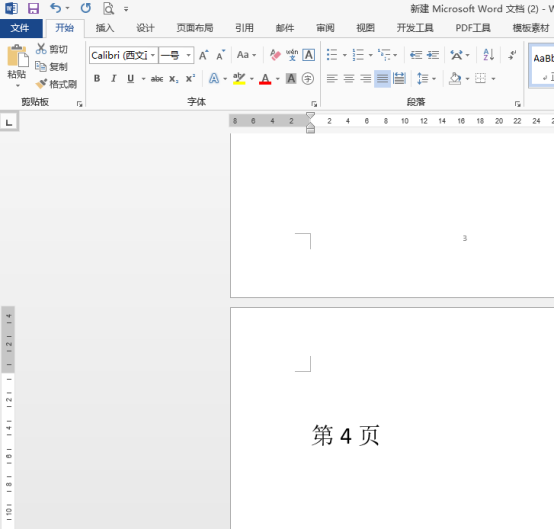554x529 pixels.
Task: Apply a multilevel list
Action: click(x=384, y=55)
